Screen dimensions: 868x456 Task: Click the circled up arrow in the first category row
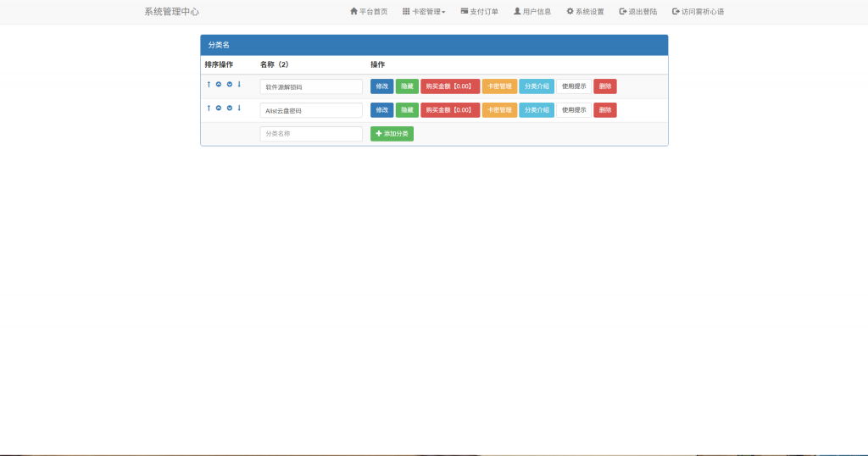219,84
